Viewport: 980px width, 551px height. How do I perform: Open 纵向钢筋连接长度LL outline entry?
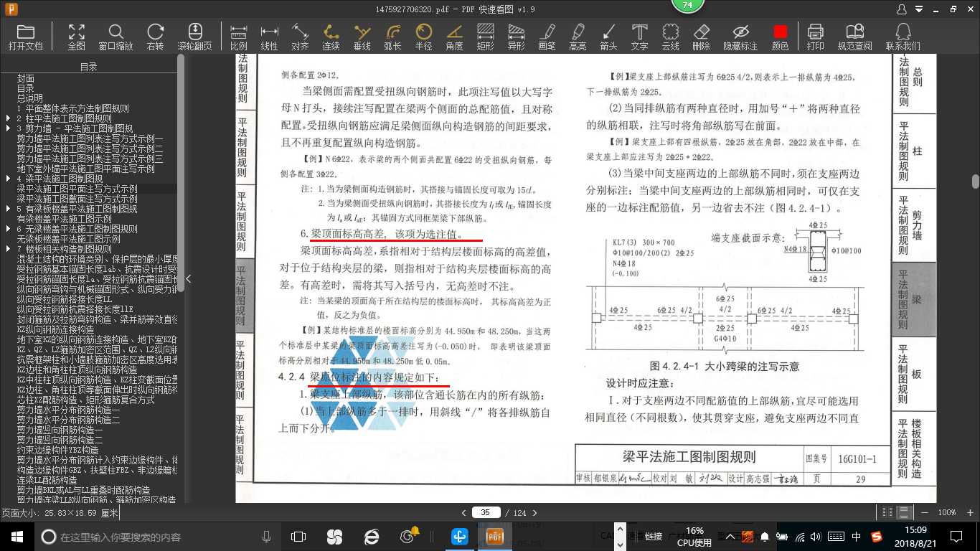click(x=64, y=299)
